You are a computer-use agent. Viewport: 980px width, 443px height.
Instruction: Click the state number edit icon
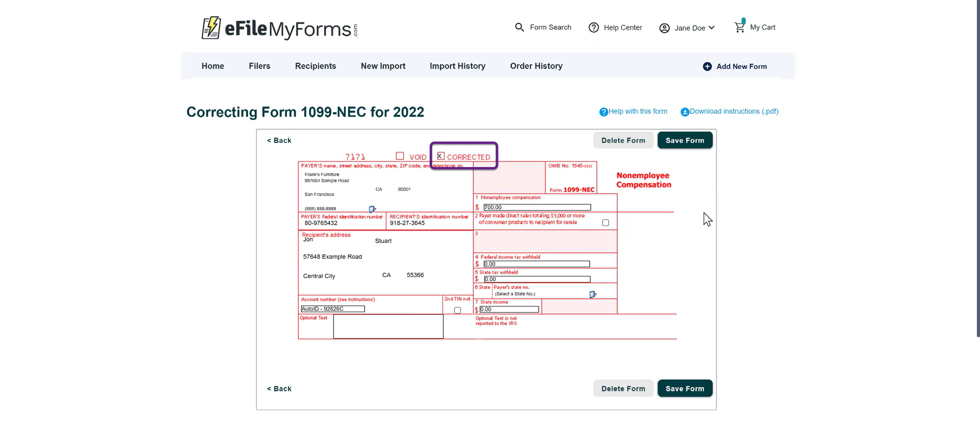[592, 295]
